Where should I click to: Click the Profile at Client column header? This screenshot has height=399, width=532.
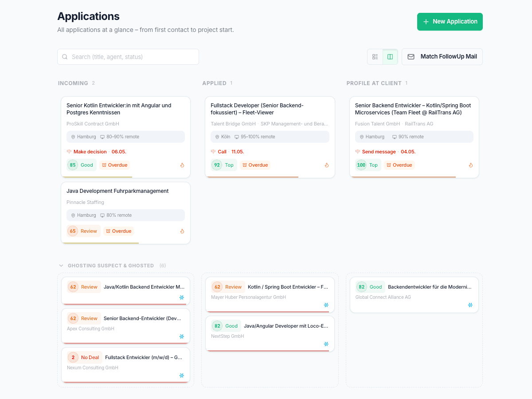[x=374, y=83]
